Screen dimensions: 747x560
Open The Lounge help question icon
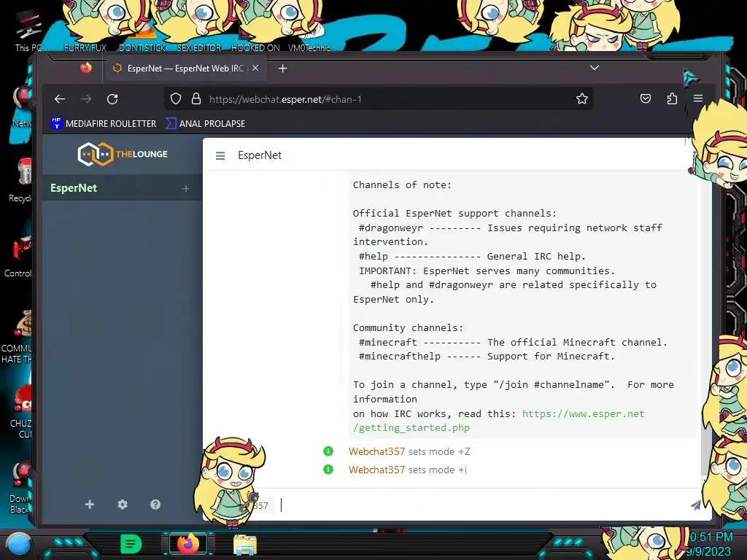tap(155, 505)
